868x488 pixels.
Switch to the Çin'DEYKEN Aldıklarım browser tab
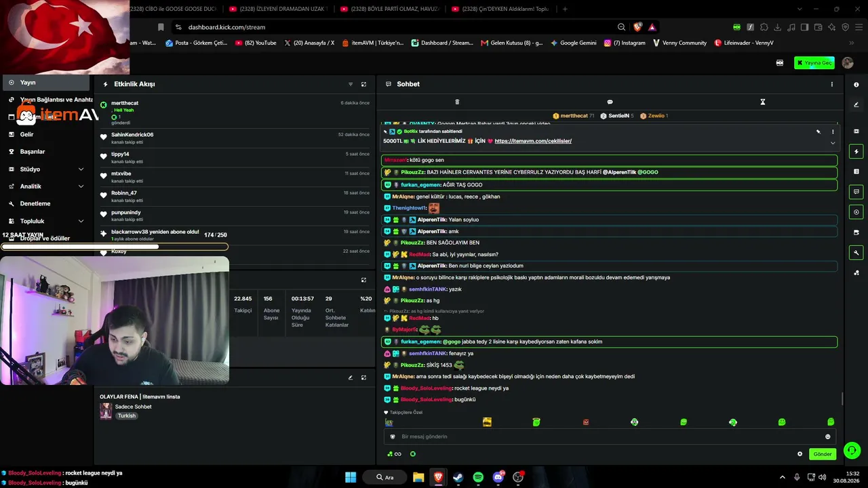[500, 9]
